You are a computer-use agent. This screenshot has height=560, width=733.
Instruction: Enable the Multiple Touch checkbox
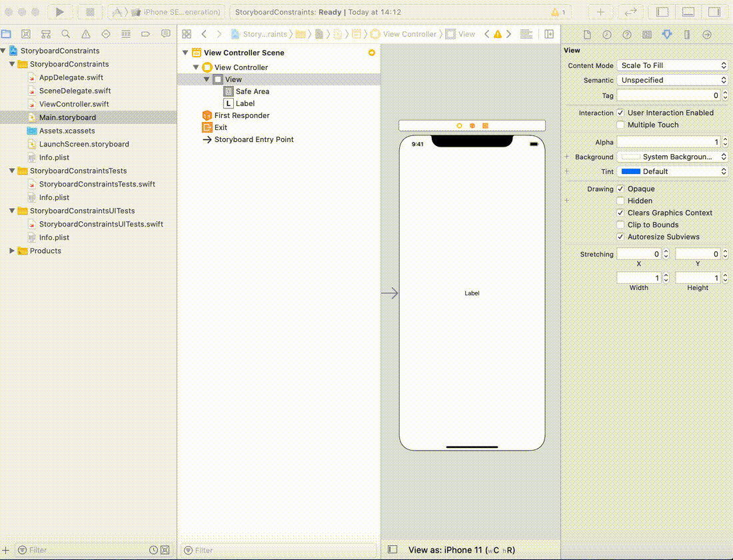click(620, 125)
